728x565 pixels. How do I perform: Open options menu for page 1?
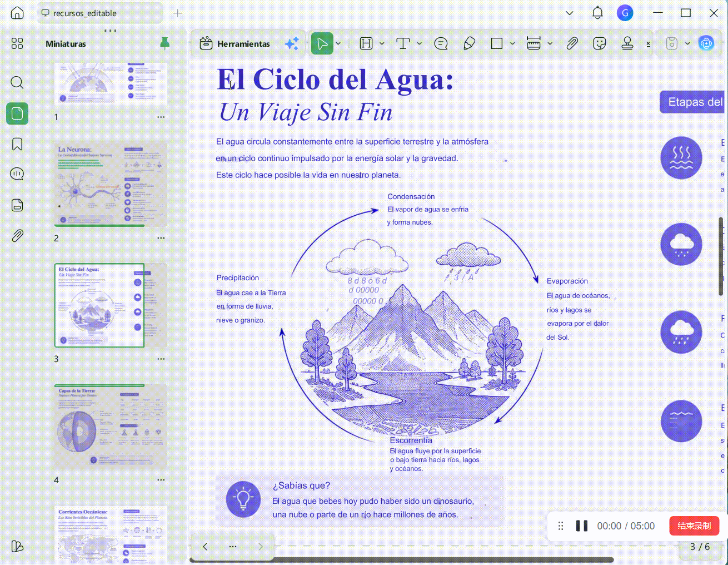(x=161, y=117)
